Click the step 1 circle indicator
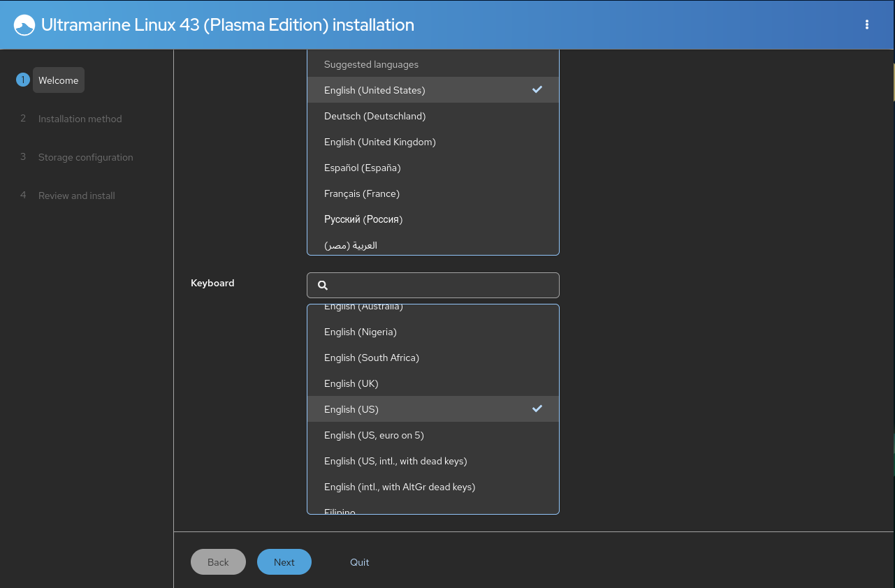 (x=22, y=79)
